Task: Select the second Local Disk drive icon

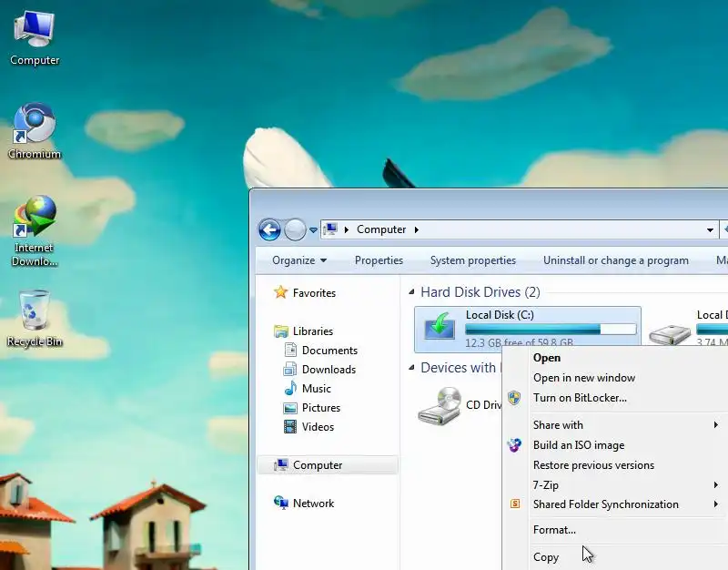Action: [670, 334]
